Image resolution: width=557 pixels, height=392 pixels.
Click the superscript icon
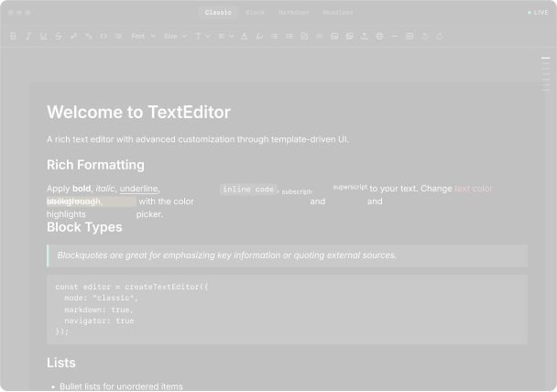[x=73, y=37]
